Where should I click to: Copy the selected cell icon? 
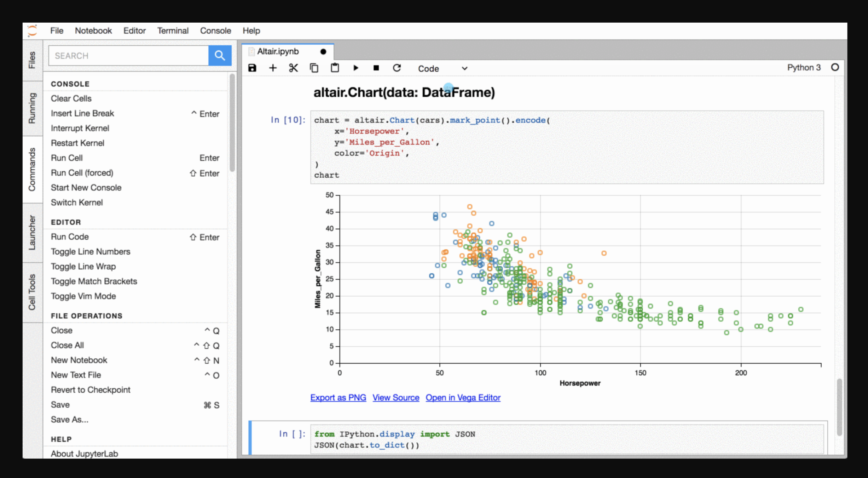pyautogui.click(x=314, y=68)
